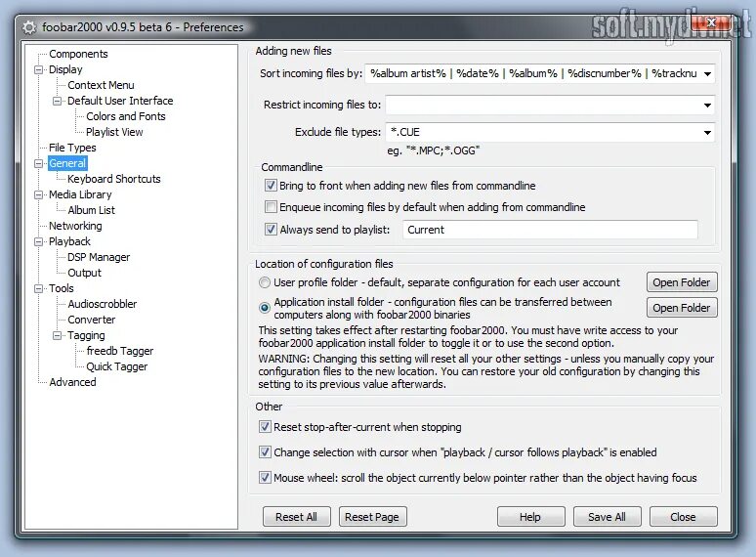Enable Enqueue incoming files by default checkbox
Viewport: 756px width, 557px height.
click(x=271, y=207)
